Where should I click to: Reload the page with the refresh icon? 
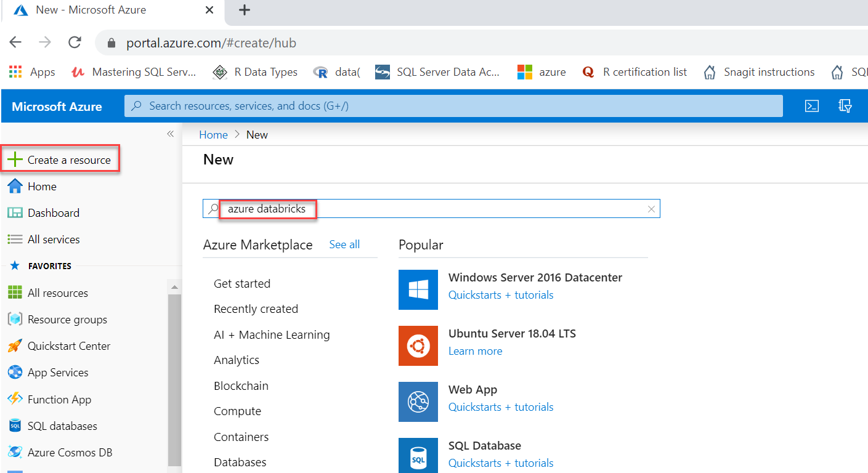coord(75,42)
